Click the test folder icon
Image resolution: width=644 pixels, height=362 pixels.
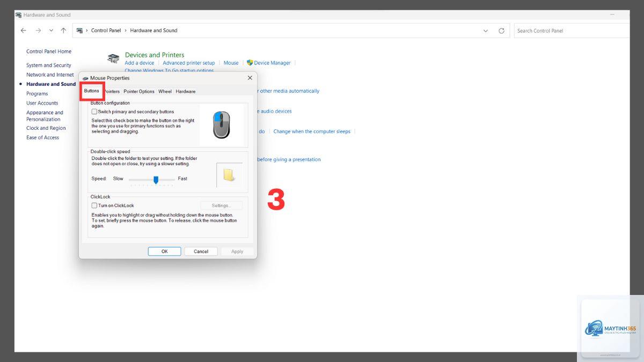[x=229, y=174]
